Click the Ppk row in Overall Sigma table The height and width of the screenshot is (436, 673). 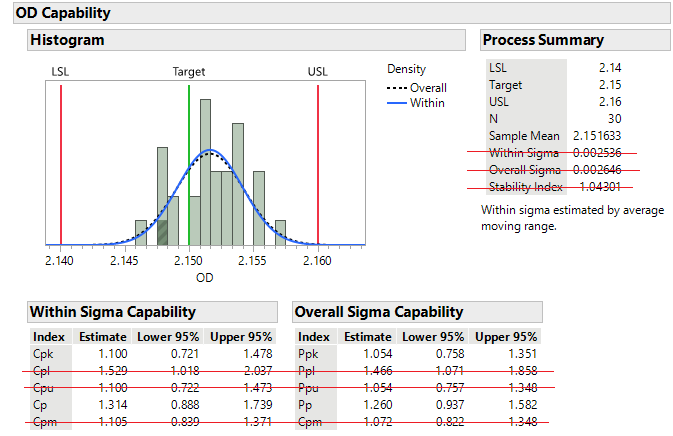coord(312,353)
